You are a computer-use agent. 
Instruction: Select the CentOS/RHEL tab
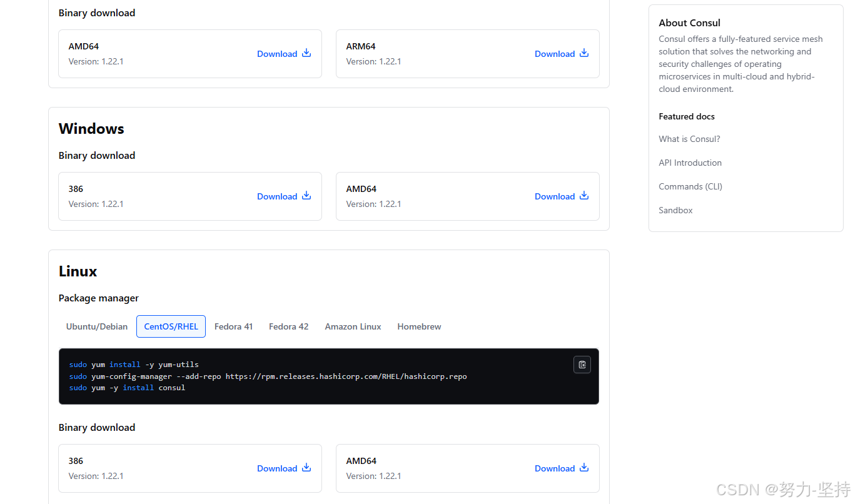[171, 326]
